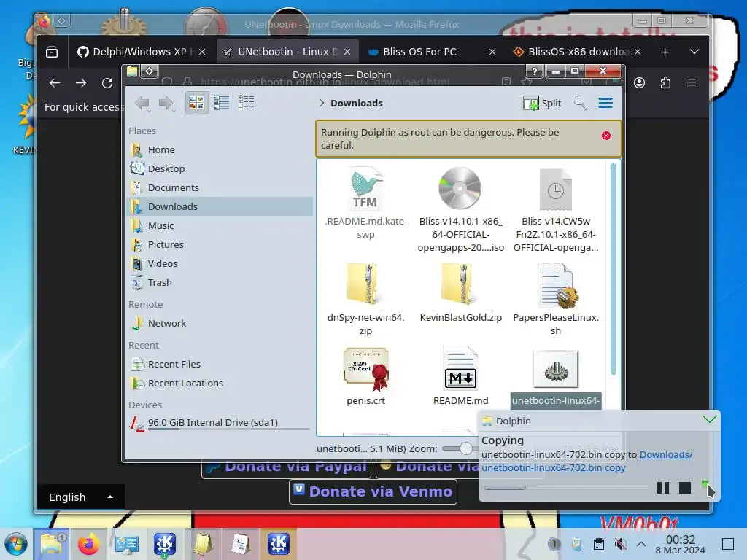Select 96.0 GiB Internal Drive device

(220, 423)
